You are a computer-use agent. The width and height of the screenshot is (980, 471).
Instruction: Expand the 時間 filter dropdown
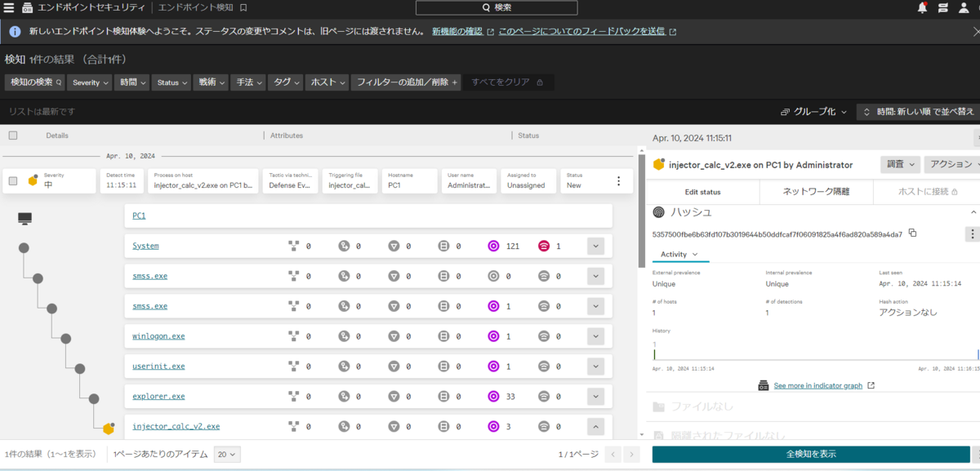click(132, 82)
